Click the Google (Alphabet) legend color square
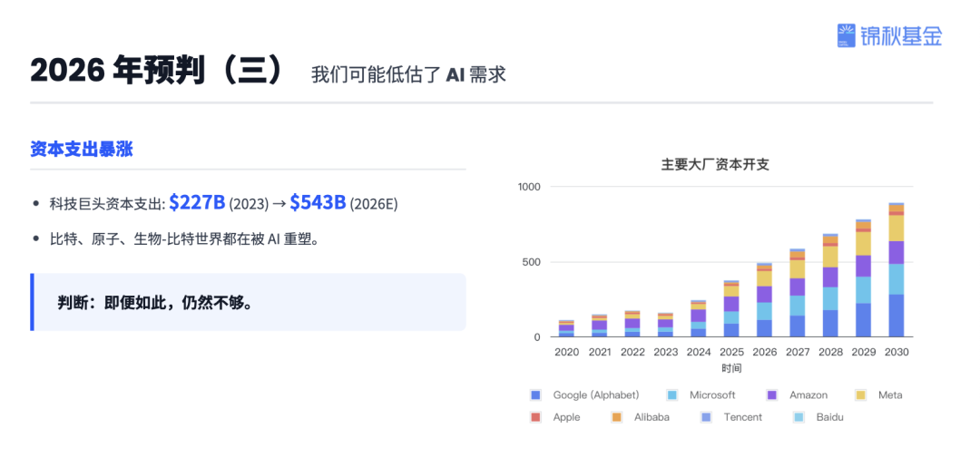The width and height of the screenshot is (980, 467). (535, 395)
